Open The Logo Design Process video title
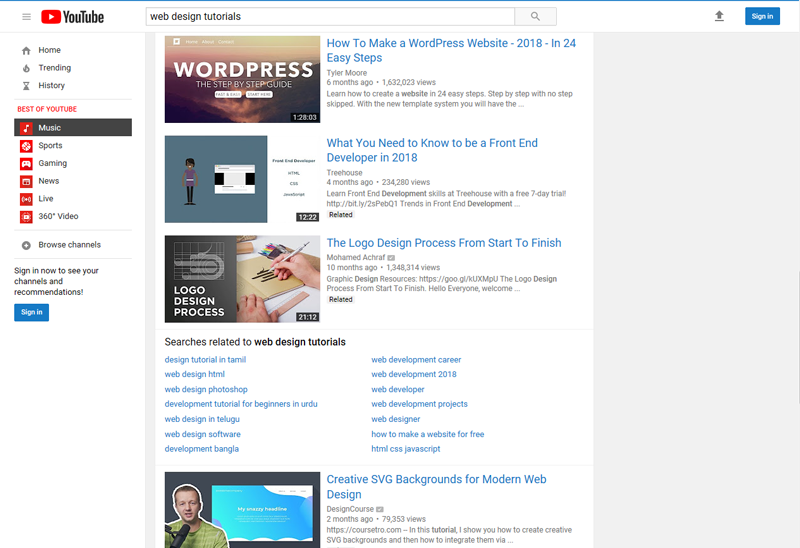Viewport: 800px width, 548px height. point(444,243)
